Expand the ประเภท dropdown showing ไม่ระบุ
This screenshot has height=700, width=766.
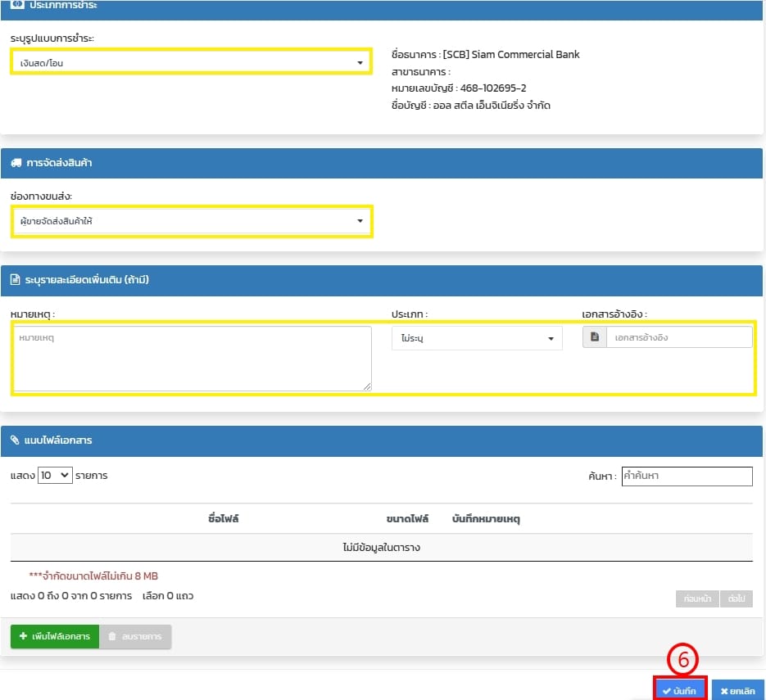[x=477, y=338]
